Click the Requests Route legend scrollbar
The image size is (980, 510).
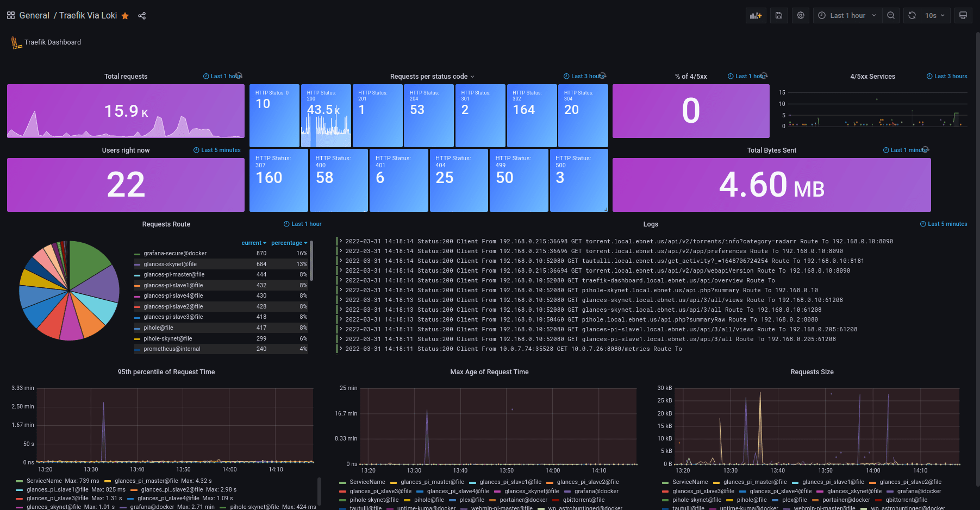click(311, 260)
